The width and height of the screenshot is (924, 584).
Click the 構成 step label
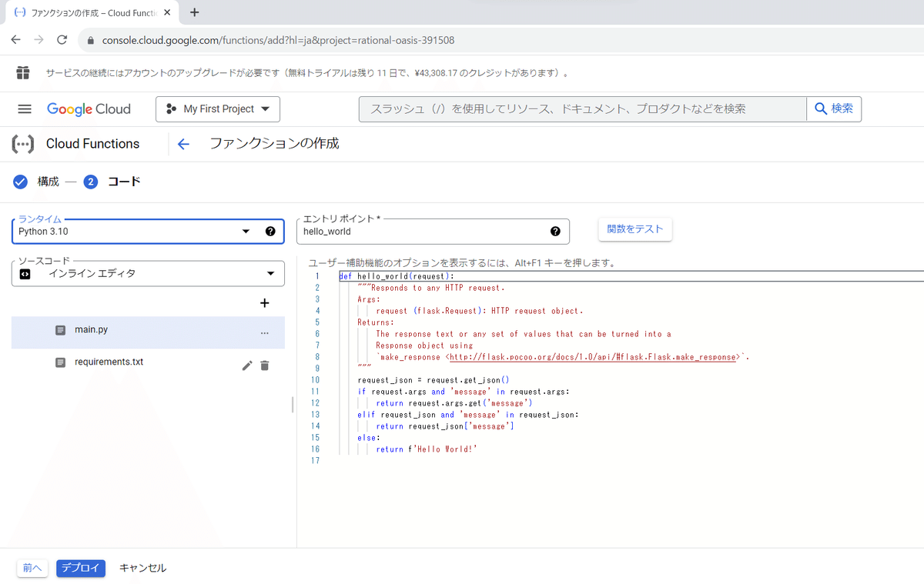pyautogui.click(x=48, y=182)
